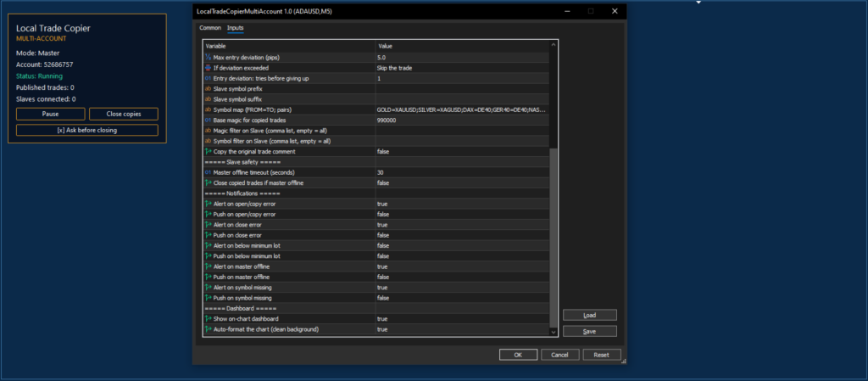
Task: Click the Reset button
Action: pos(602,355)
